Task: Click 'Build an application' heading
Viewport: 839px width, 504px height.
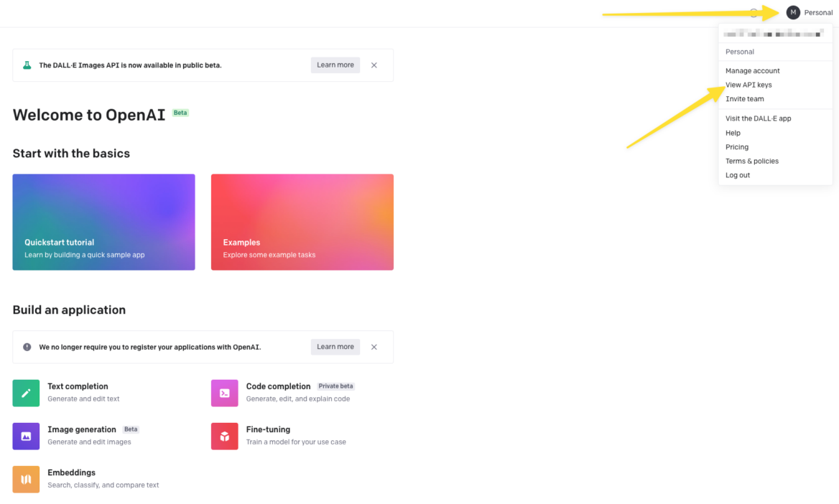Action: point(69,310)
